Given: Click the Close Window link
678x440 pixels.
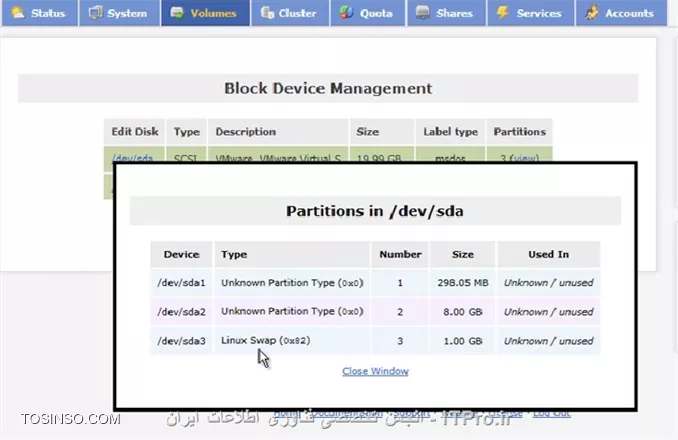Looking at the screenshot, I should (375, 371).
